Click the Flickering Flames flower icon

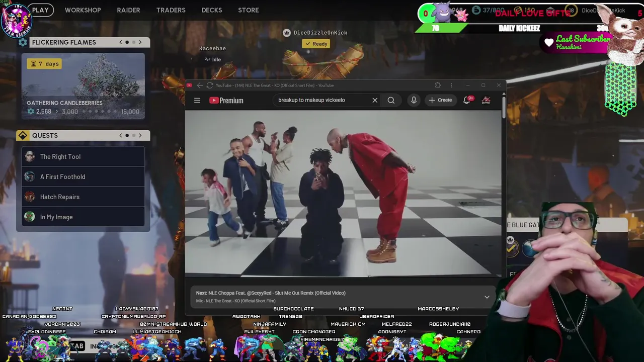23,42
